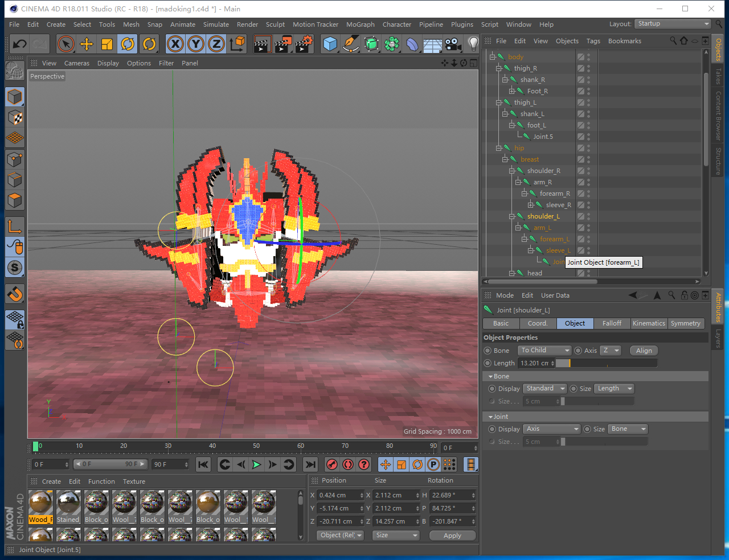This screenshot has height=560, width=729.
Task: Select the Move tool
Action: click(x=87, y=44)
